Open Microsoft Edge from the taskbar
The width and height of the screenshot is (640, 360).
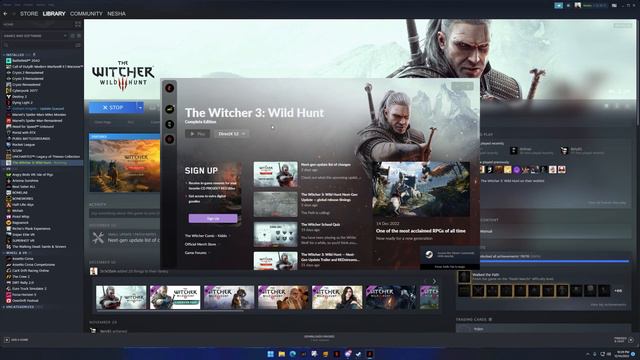292,354
